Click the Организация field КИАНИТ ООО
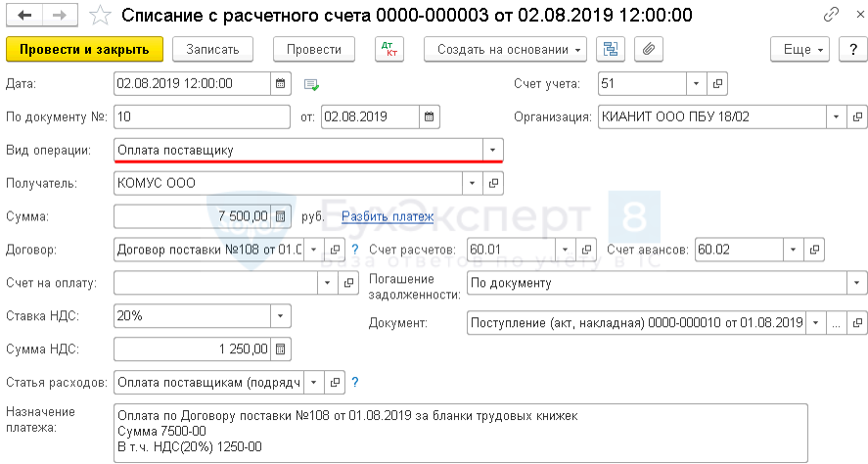 pyautogui.click(x=711, y=116)
